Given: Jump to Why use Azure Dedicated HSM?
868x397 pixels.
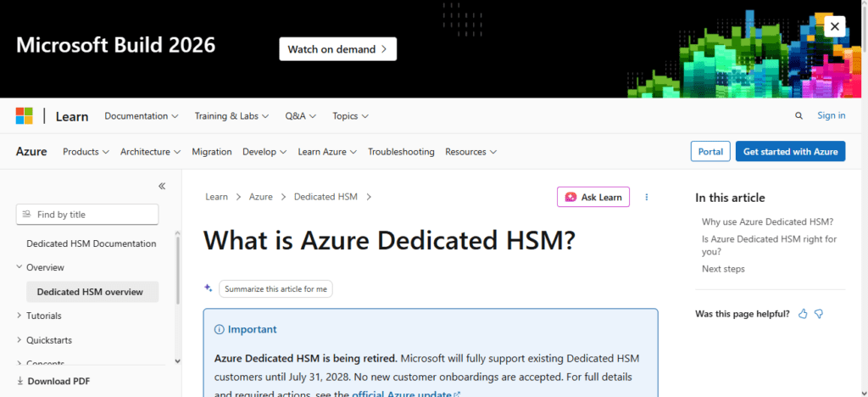Looking at the screenshot, I should (768, 222).
